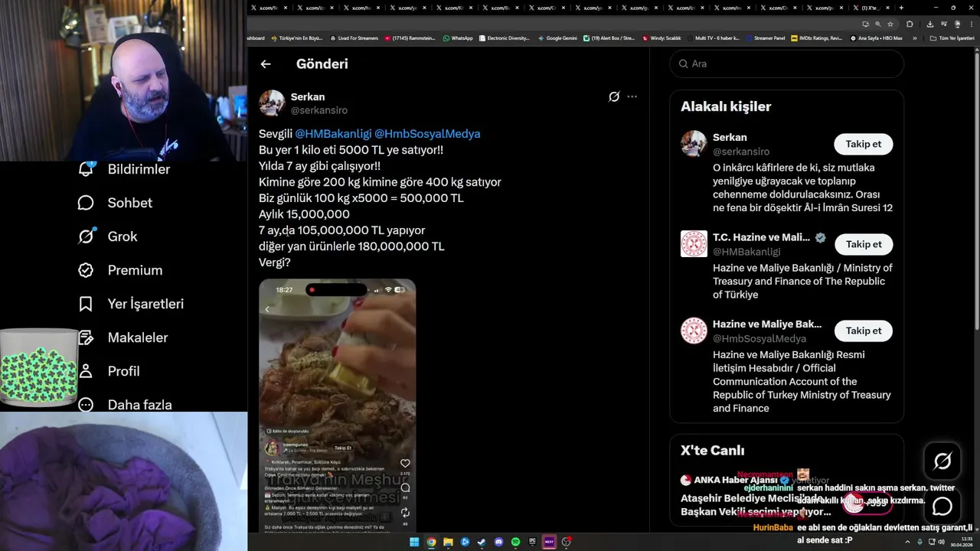The height and width of the screenshot is (551, 980).
Task: Open (19) Alert Box bookmark
Action: (609, 38)
